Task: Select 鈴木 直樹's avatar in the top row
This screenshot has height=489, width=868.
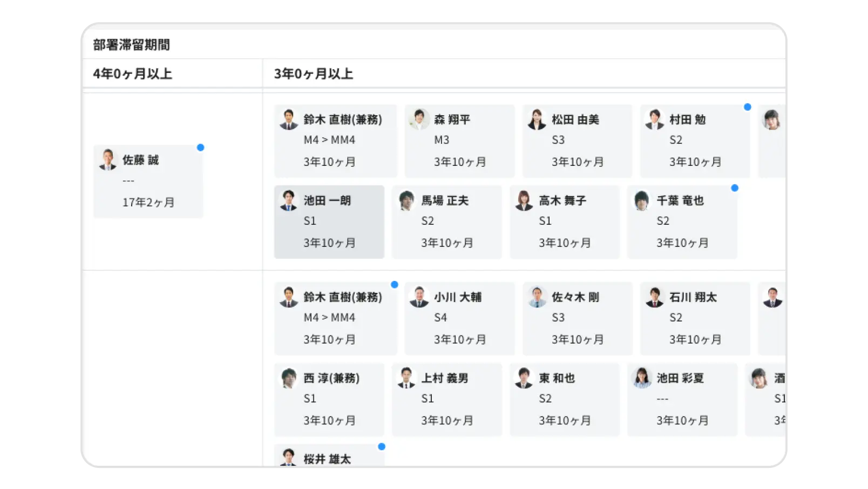Action: 289,119
